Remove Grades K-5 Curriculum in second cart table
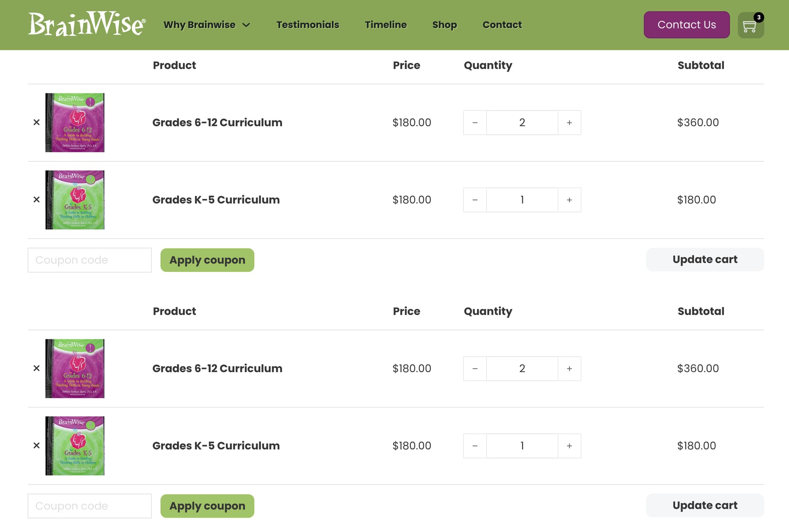The width and height of the screenshot is (789, 532). [x=37, y=446]
